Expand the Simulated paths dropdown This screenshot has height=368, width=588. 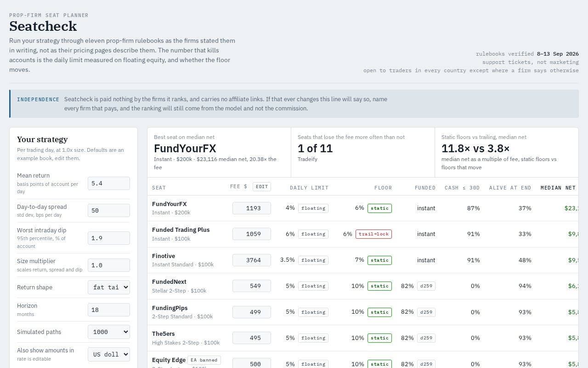[x=109, y=332]
